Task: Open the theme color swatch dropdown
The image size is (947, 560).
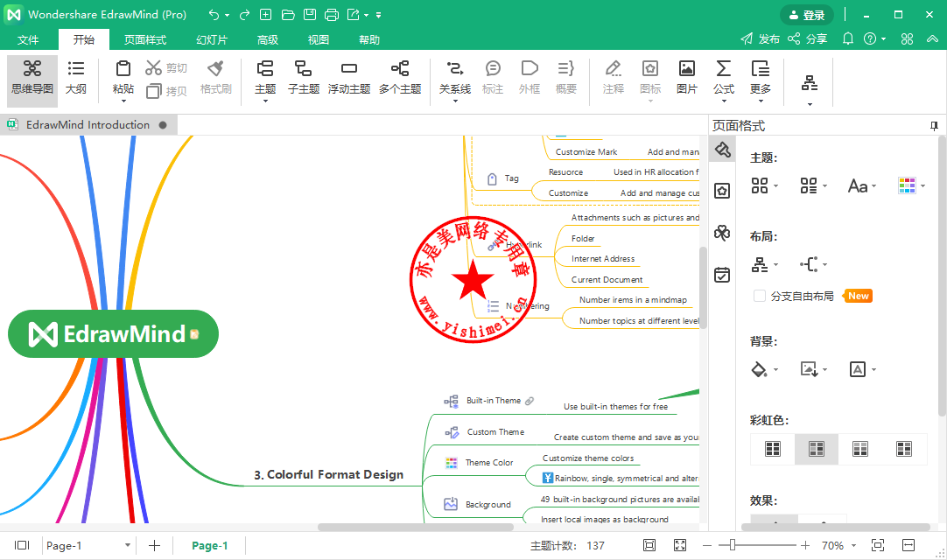Action: click(x=911, y=185)
